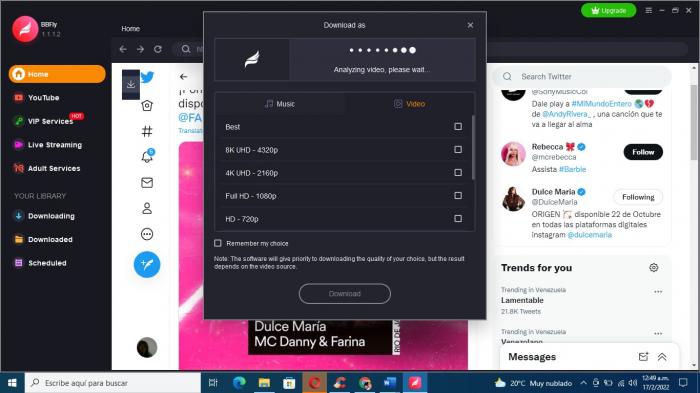Open options for Venezolano trend
This screenshot has height=393, width=700.
coord(658,334)
